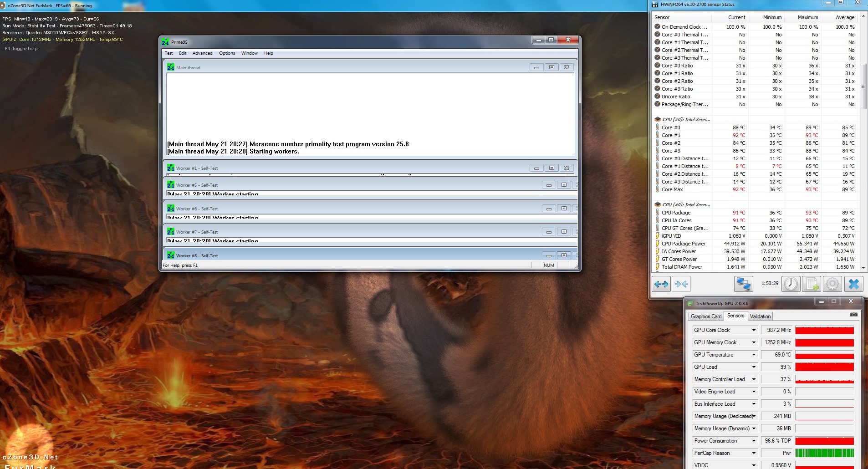Image resolution: width=868 pixels, height=469 pixels.
Task: Open the Advanced menu in Prime95
Action: [202, 53]
